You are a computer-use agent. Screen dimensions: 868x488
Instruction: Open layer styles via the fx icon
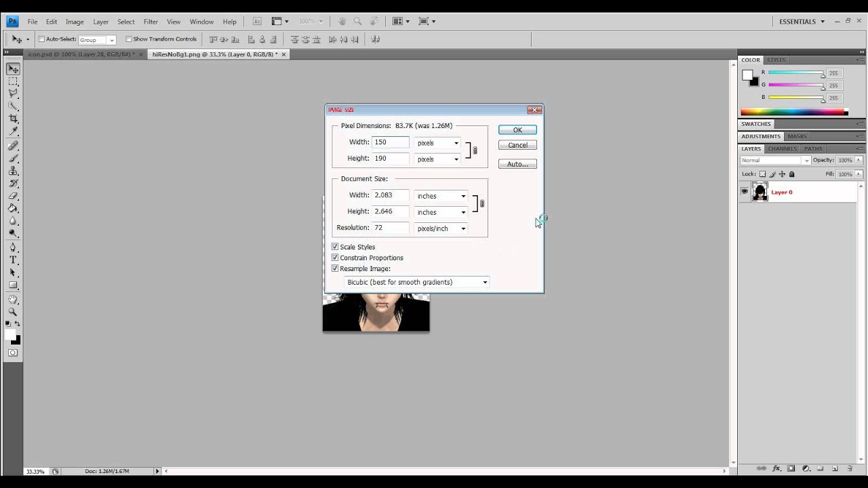pyautogui.click(x=776, y=468)
